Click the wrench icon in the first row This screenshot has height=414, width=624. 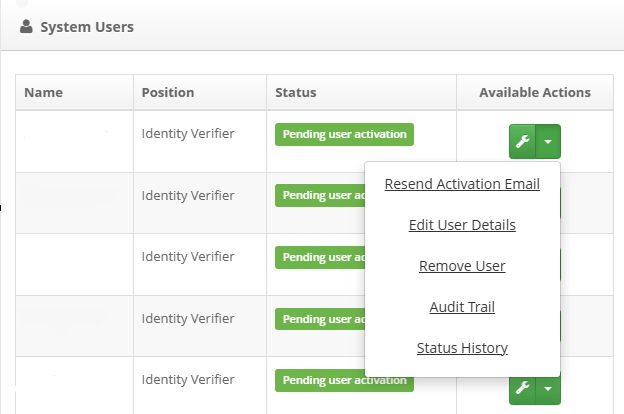pyautogui.click(x=522, y=142)
